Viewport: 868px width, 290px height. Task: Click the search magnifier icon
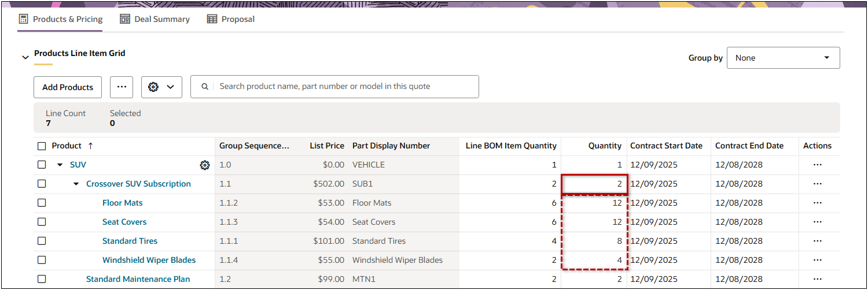(x=205, y=87)
